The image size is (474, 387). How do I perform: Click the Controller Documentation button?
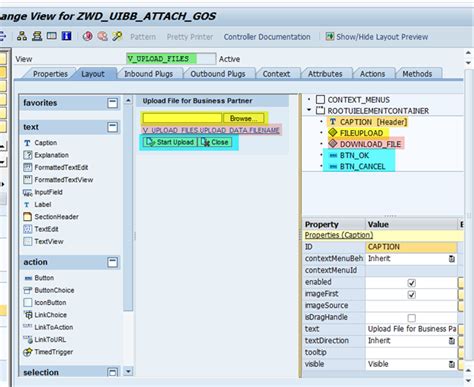point(267,37)
